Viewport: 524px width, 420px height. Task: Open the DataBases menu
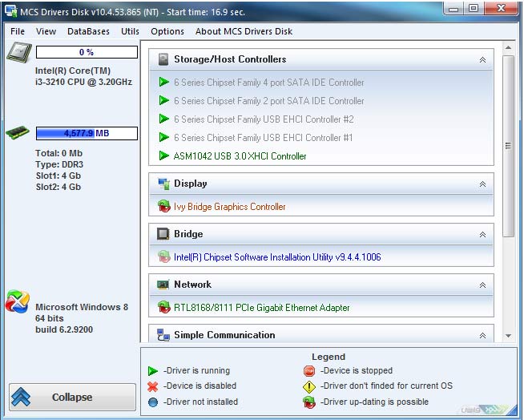tap(88, 31)
